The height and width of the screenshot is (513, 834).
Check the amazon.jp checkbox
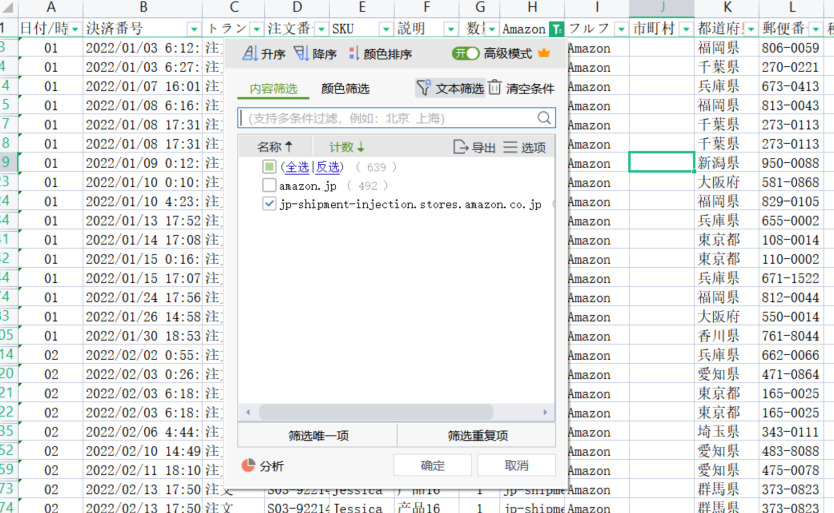tap(269, 185)
